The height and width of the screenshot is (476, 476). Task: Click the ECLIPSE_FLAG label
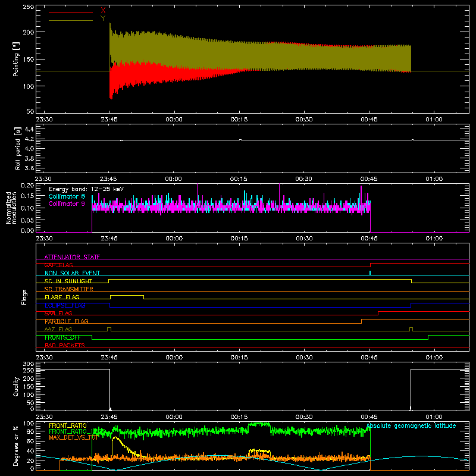point(65,305)
